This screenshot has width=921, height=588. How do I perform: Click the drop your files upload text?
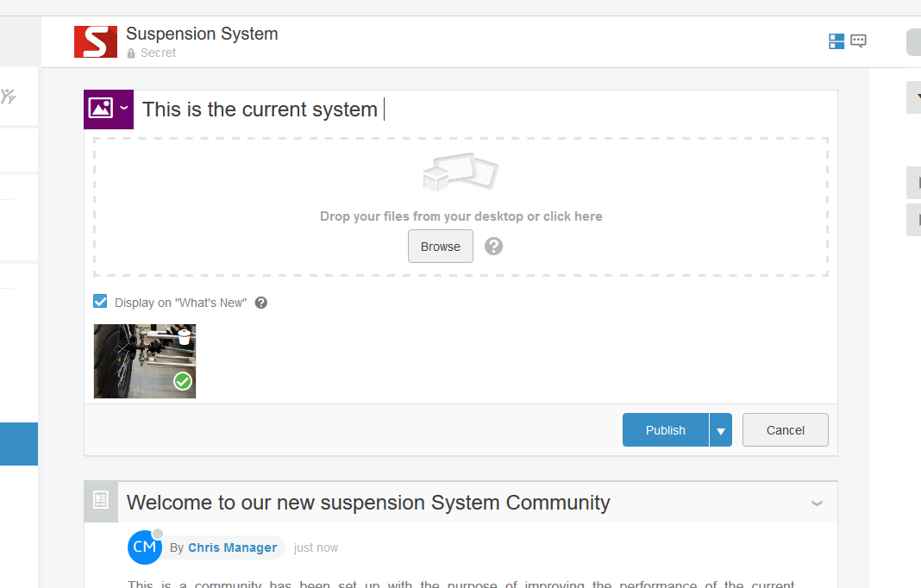pos(460,216)
